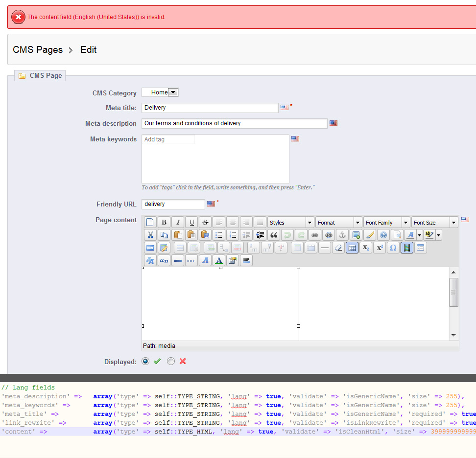Viewport: 476px width, 458px height.
Task: Go to CMS Pages breadcrumb
Action: 38,49
